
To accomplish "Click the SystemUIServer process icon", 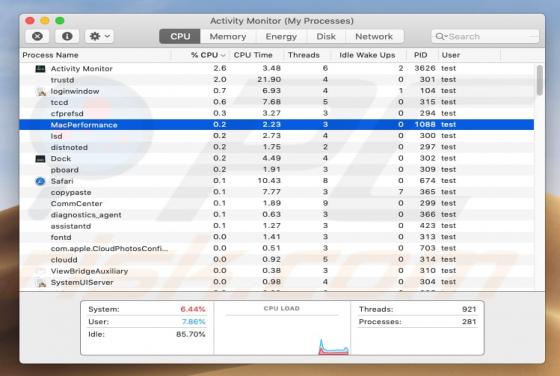I will [x=41, y=283].
